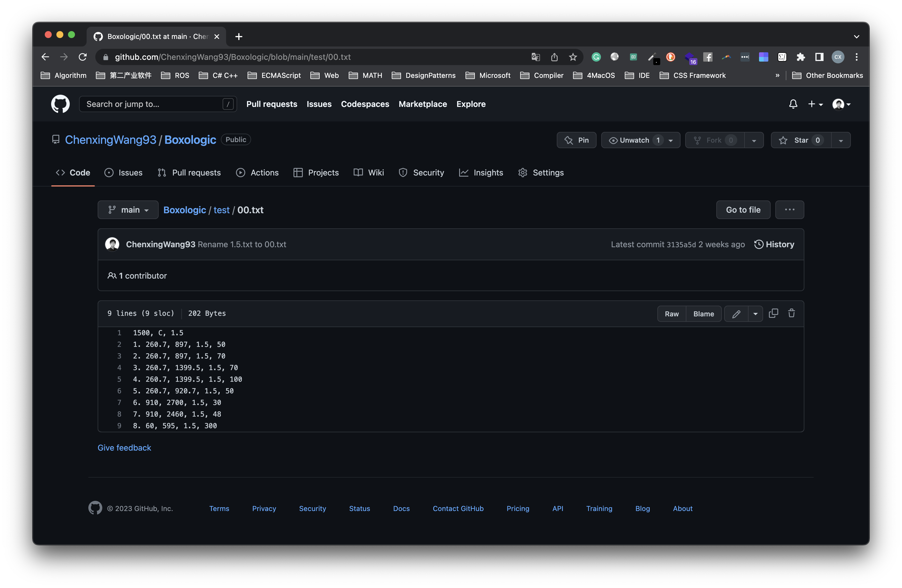Copy raw file contents with the copy icon
Viewport: 902px width, 588px height.
[774, 313]
